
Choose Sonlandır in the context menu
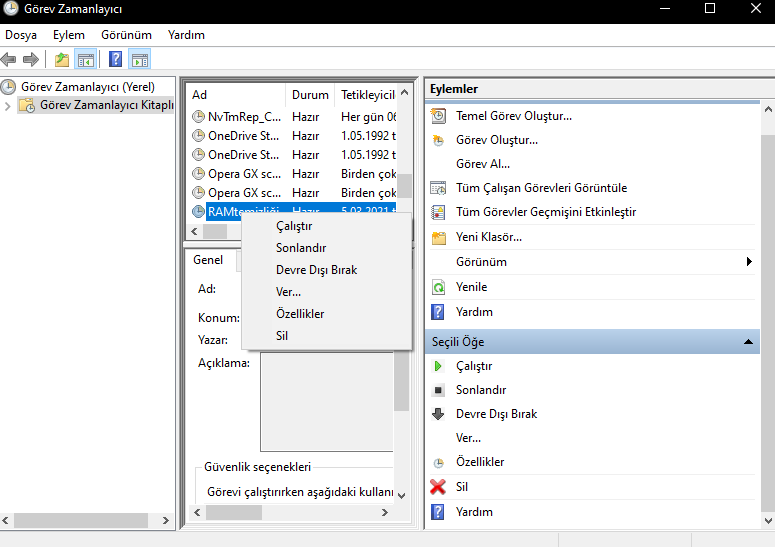327,248
